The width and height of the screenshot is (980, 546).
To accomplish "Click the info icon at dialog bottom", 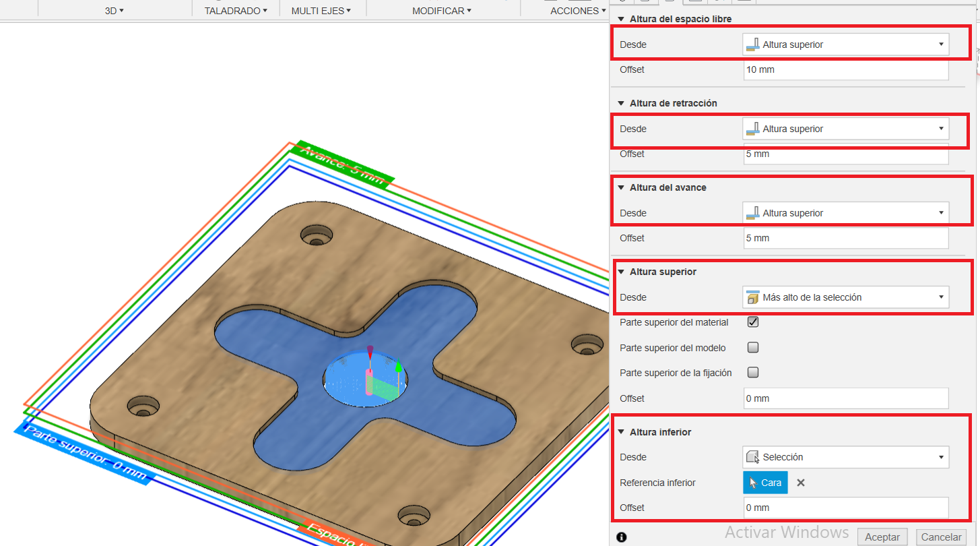I will click(x=622, y=537).
